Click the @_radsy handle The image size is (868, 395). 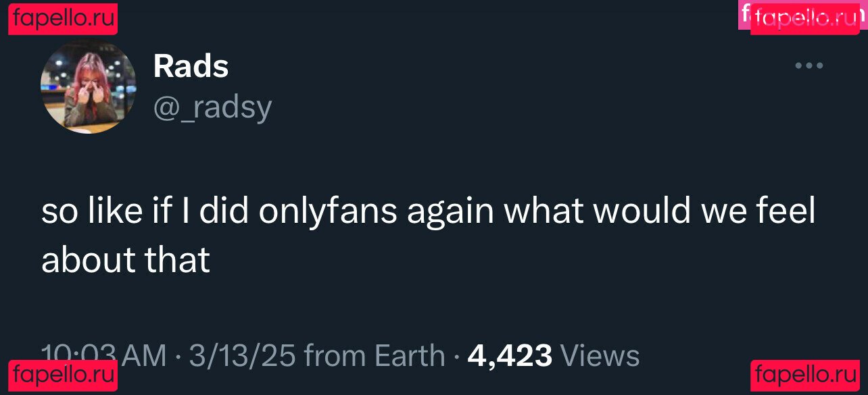pyautogui.click(x=212, y=107)
